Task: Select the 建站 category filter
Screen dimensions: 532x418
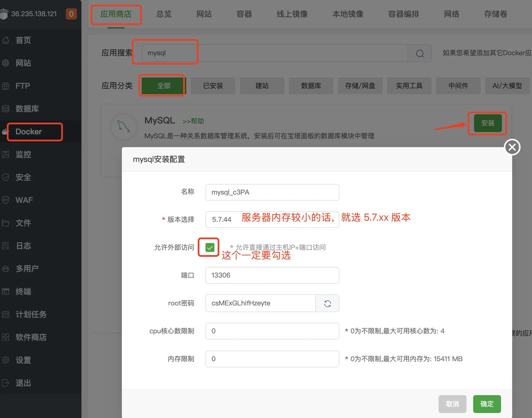Action: tap(262, 86)
